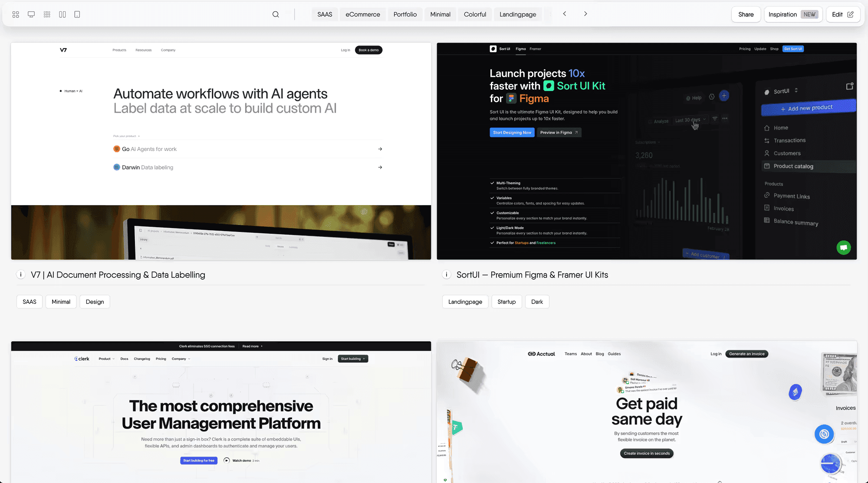Click the Actual logo in its preview
Screen dimensions: 868x483
541,354
